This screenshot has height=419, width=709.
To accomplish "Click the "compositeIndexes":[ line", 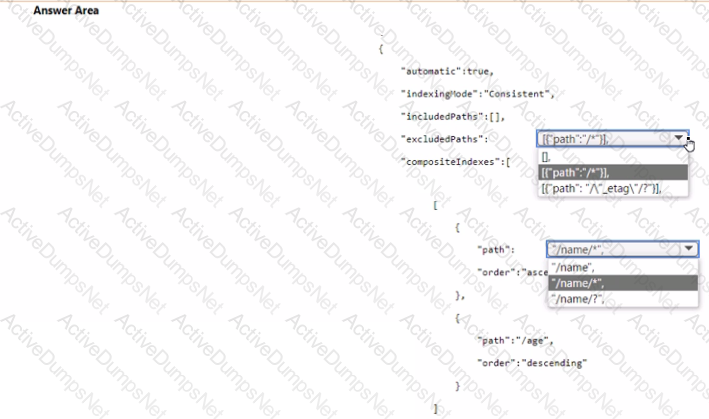I will [x=455, y=162].
